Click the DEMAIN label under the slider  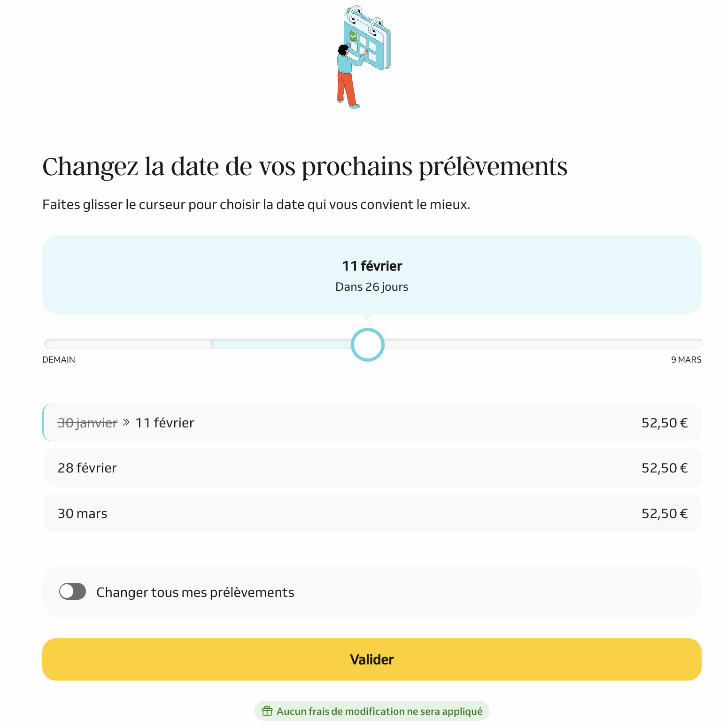point(59,360)
